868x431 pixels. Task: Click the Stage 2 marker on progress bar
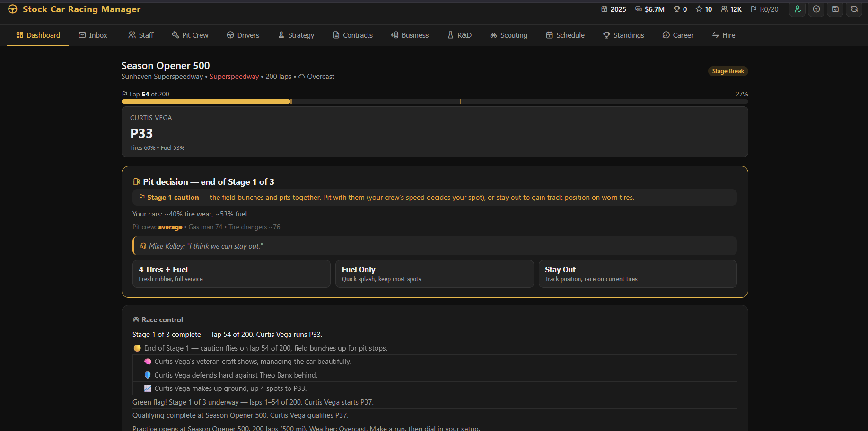460,102
